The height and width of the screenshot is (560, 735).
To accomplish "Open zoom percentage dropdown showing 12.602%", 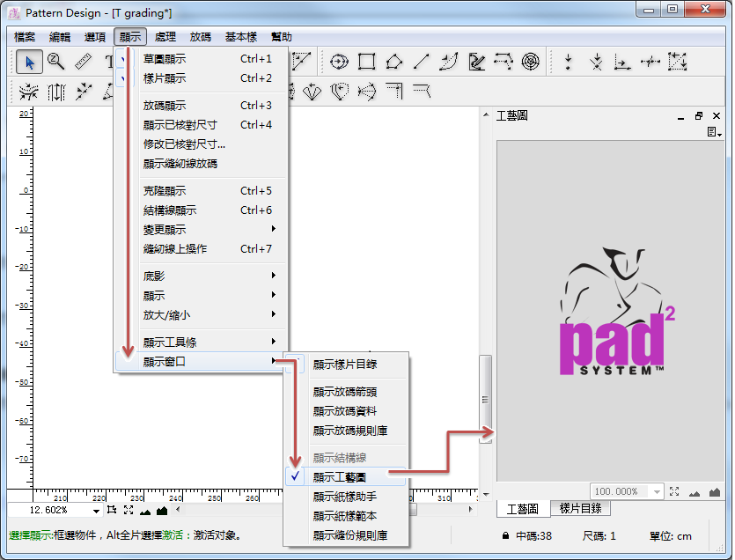I will point(96,511).
